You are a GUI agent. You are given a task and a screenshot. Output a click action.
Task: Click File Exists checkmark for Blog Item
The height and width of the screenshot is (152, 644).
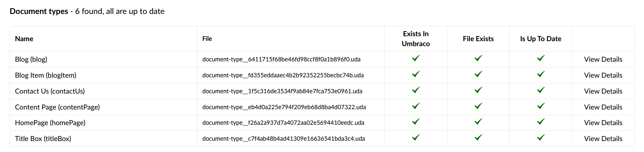pyautogui.click(x=478, y=74)
